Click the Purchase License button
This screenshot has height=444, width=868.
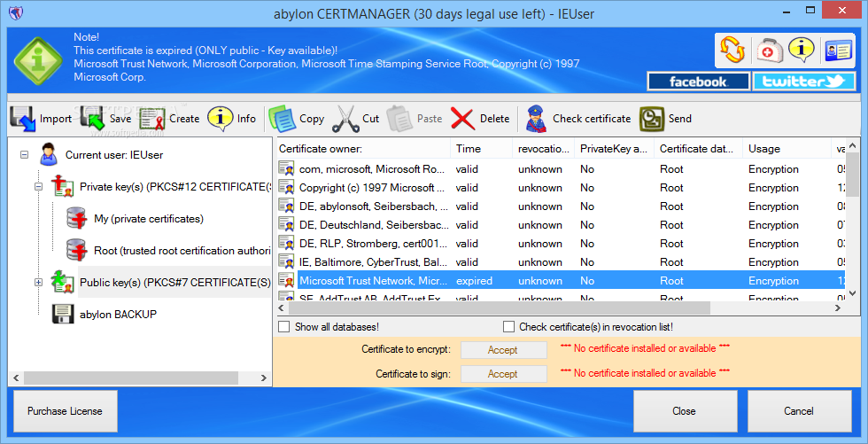point(66,411)
